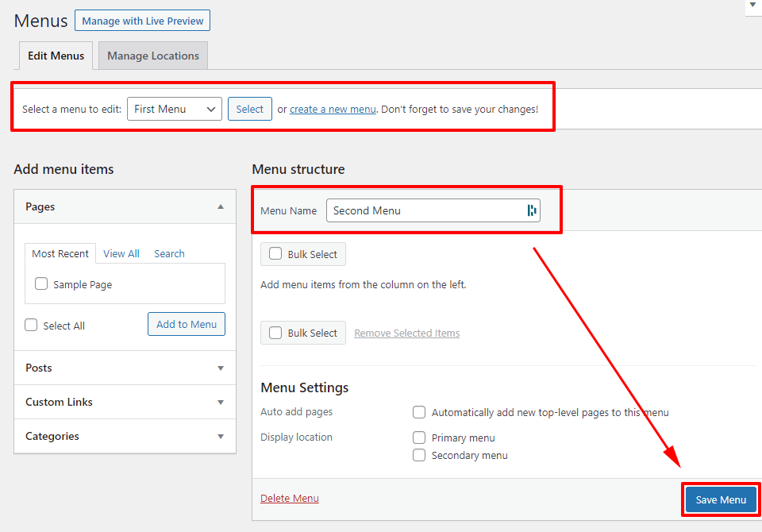The image size is (762, 532).
Task: Expand the Custom Links section
Action: (221, 402)
